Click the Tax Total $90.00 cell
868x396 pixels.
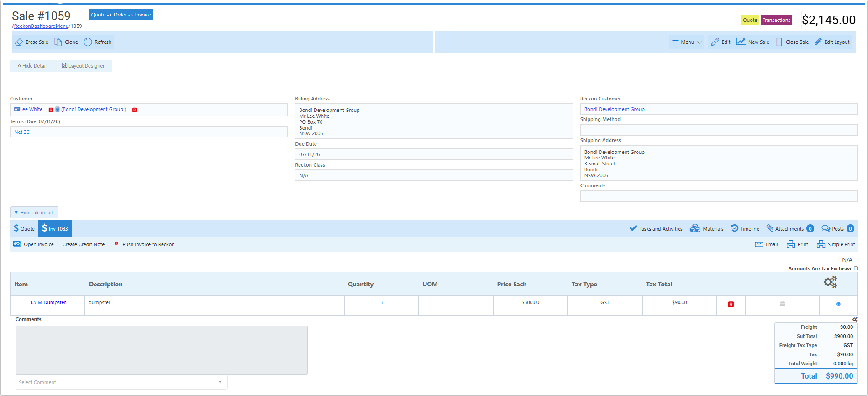click(679, 305)
